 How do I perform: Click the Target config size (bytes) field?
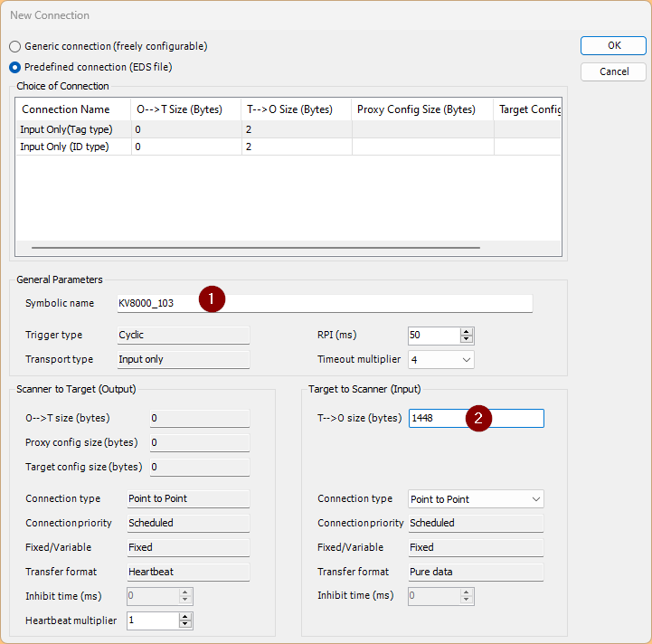[200, 467]
